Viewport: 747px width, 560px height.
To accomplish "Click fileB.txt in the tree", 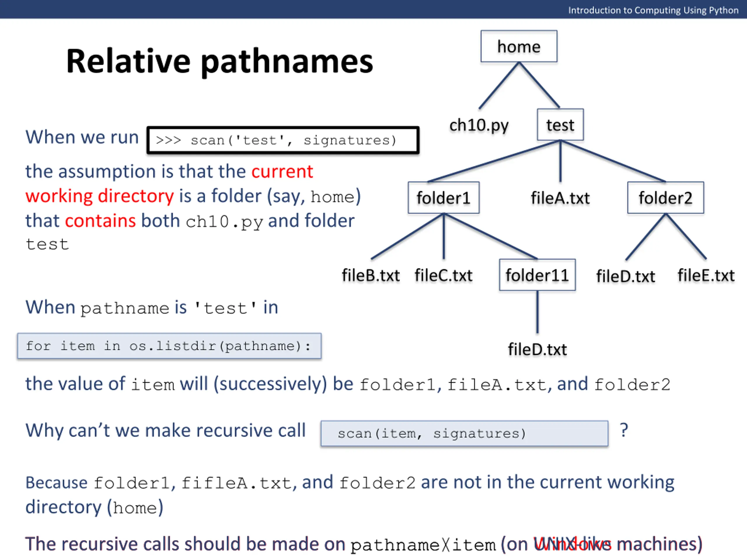I will (x=371, y=275).
